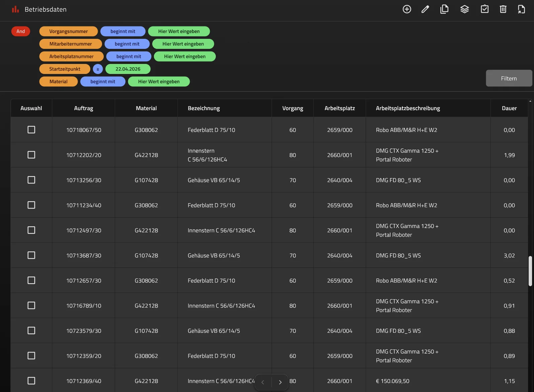Viewport: 534px width, 392px height.
Task: Open the Startzeitpunkt field selector
Action: coord(65,69)
